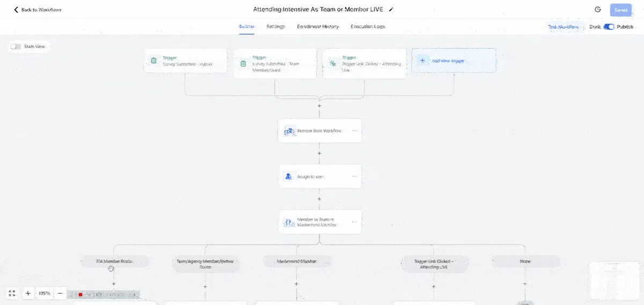Add step above Remove from Workflow
The width and height of the screenshot is (644, 305).
pyautogui.click(x=319, y=106)
